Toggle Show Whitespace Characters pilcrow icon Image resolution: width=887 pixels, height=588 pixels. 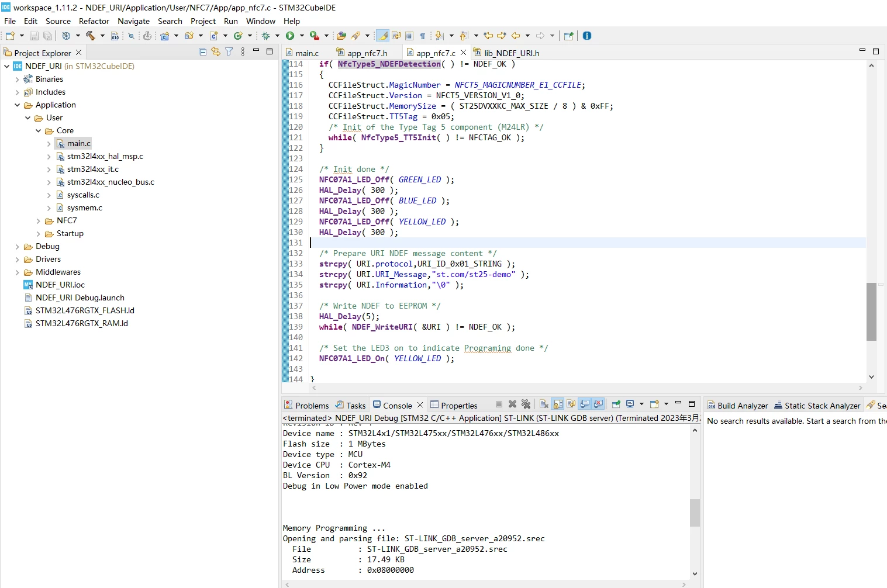423,36
